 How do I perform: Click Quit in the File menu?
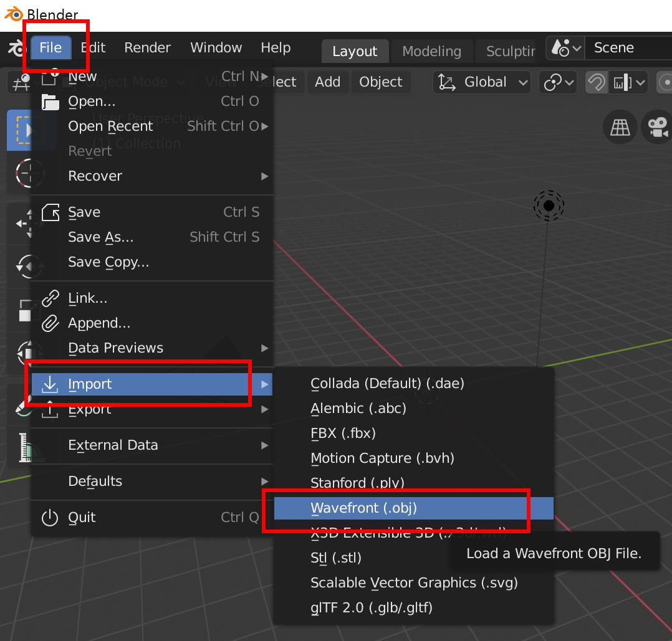(152, 517)
